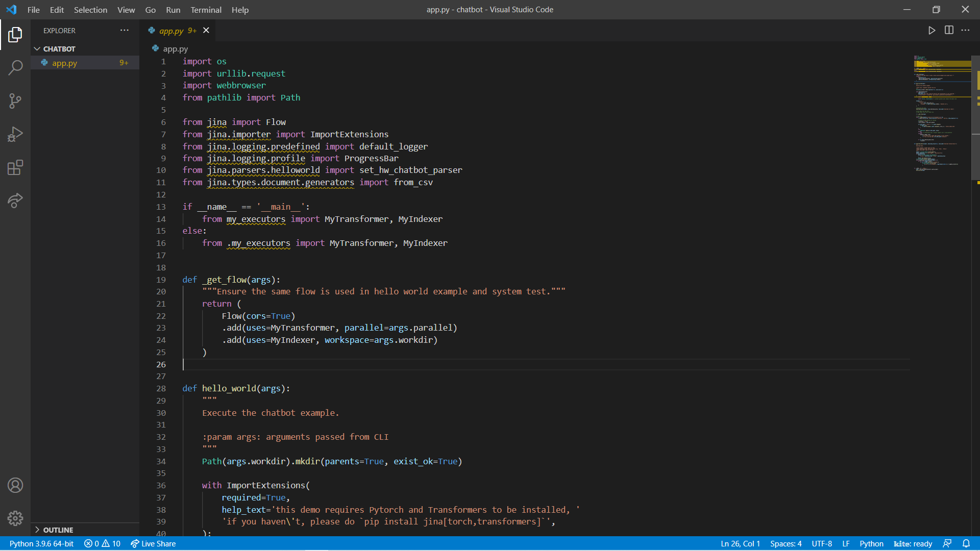Run the app.py file

(x=932, y=30)
